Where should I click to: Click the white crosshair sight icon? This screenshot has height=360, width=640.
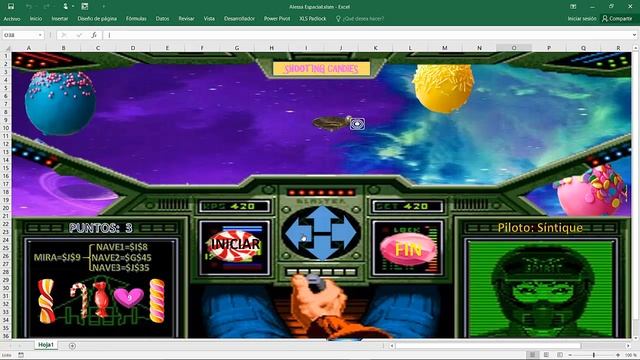coord(357,124)
